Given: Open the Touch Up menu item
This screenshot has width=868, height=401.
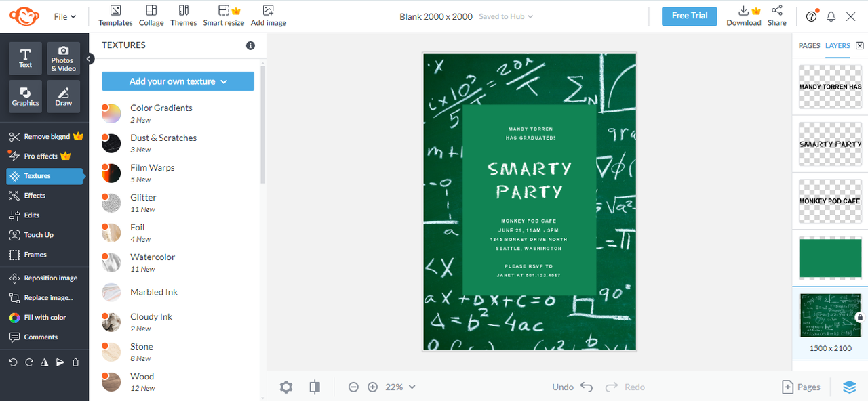Looking at the screenshot, I should (x=31, y=235).
